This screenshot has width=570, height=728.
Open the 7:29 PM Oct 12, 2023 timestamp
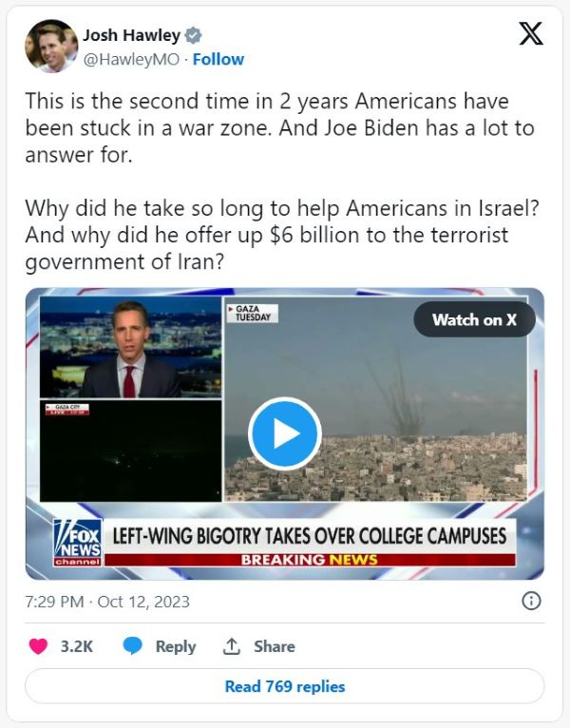pos(107,602)
